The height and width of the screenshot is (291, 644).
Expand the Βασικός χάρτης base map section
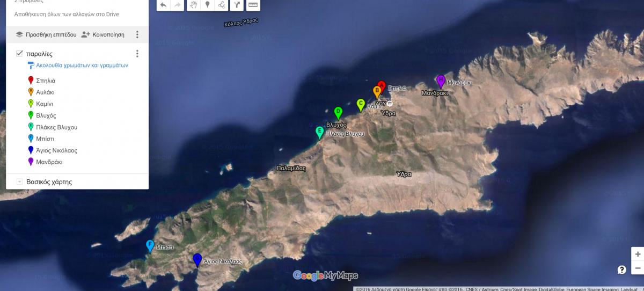pos(20,182)
